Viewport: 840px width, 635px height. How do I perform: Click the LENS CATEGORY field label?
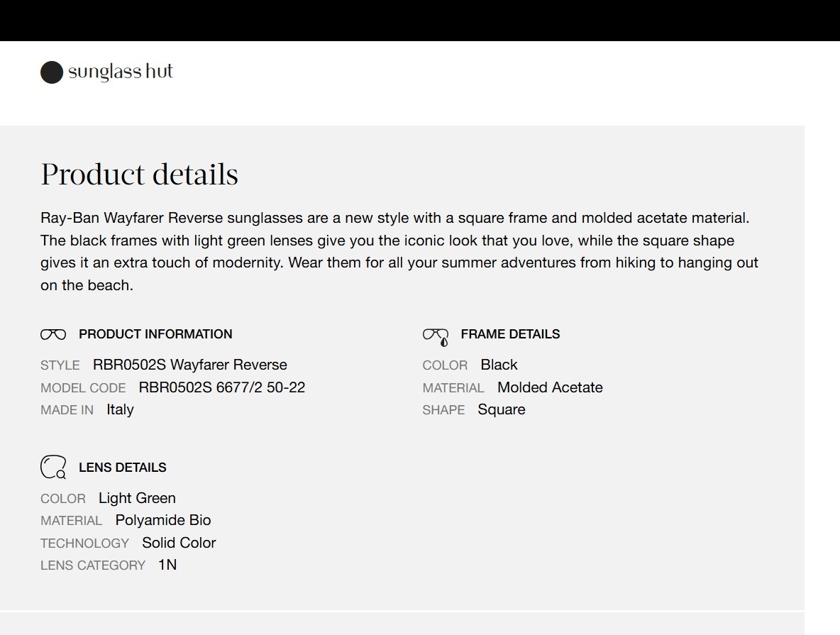point(93,565)
